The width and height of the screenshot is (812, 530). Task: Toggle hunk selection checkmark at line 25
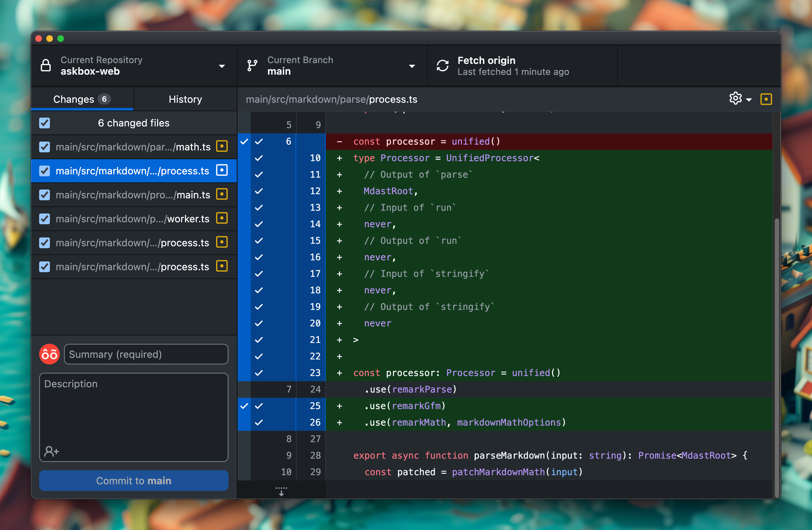244,406
